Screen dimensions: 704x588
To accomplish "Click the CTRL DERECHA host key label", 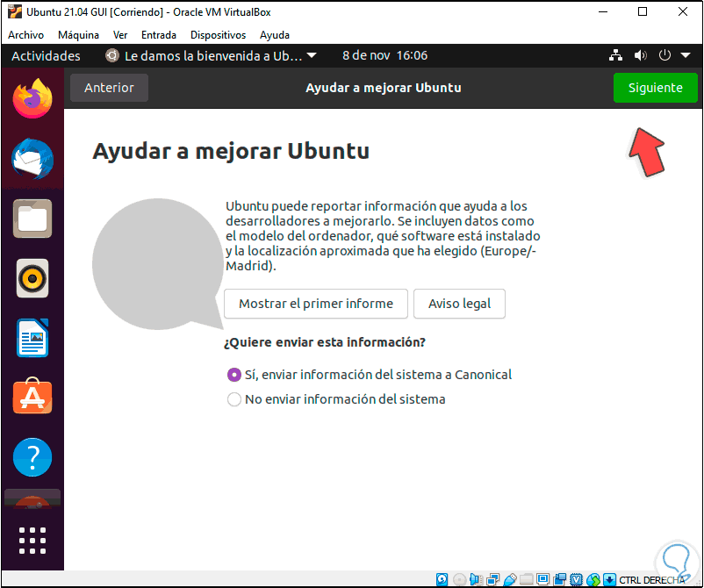I will (652, 580).
